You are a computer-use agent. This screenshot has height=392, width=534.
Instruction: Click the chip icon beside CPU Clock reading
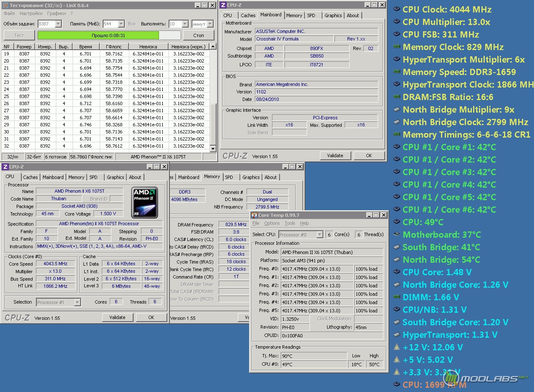pos(397,10)
